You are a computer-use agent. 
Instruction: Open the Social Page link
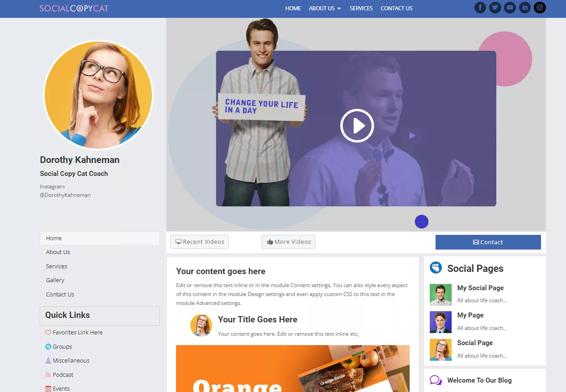coord(475,343)
